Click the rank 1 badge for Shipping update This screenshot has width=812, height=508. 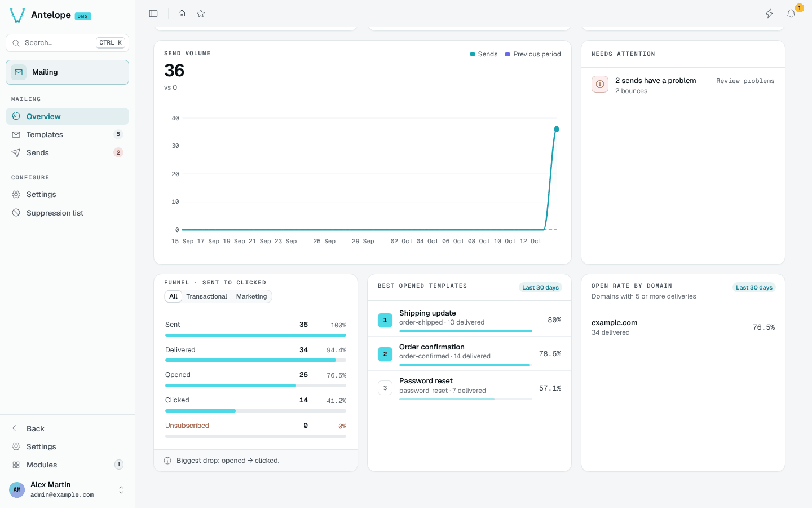click(385, 320)
